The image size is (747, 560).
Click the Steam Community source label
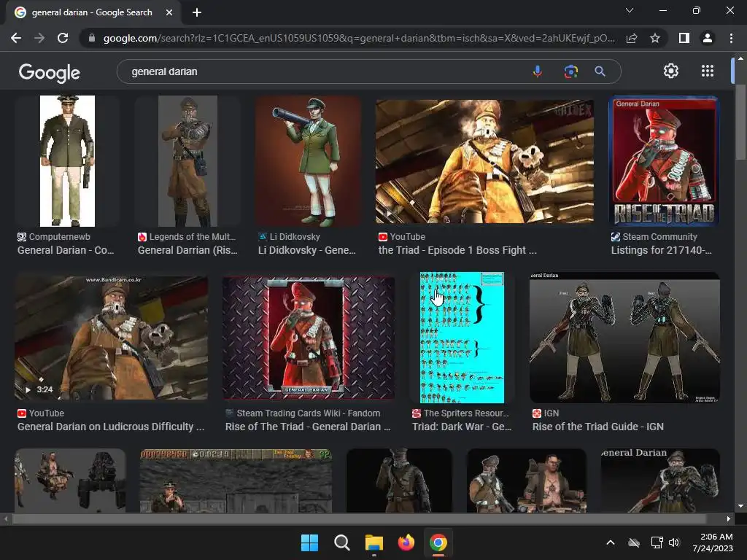coord(654,237)
